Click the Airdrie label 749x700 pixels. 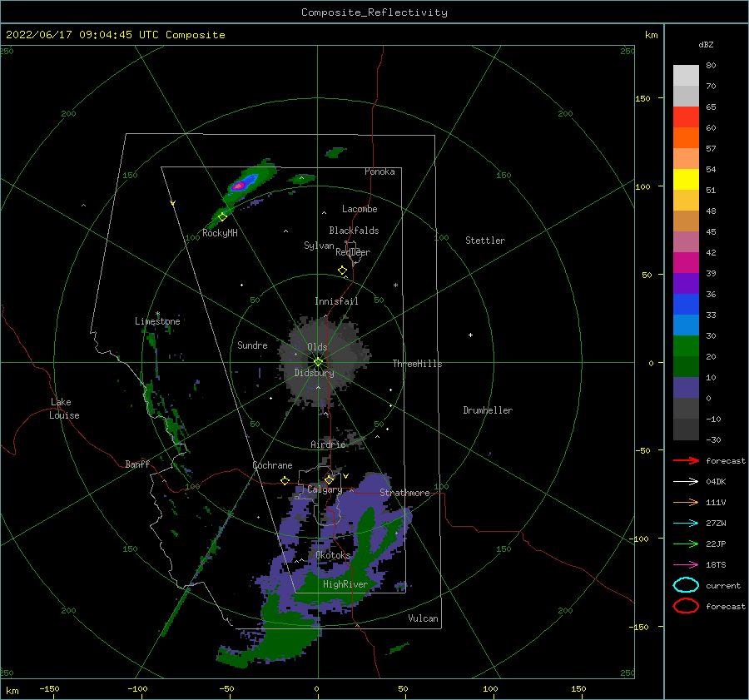pyautogui.click(x=328, y=444)
